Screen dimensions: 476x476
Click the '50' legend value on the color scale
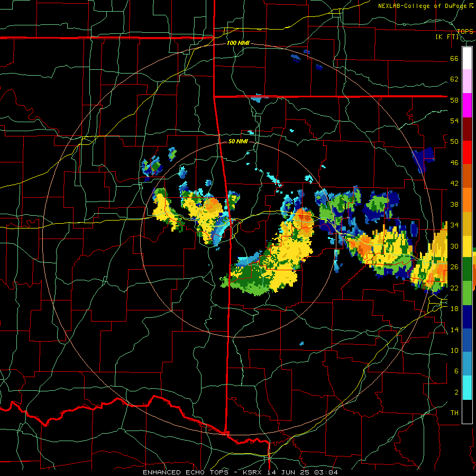(454, 142)
